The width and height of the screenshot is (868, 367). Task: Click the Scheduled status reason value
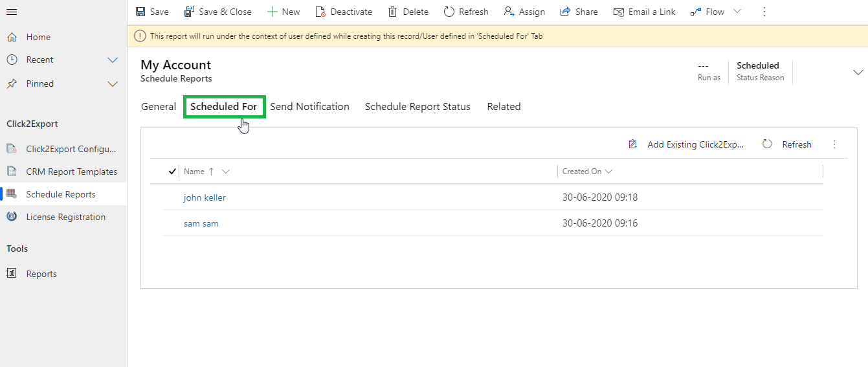pos(758,65)
